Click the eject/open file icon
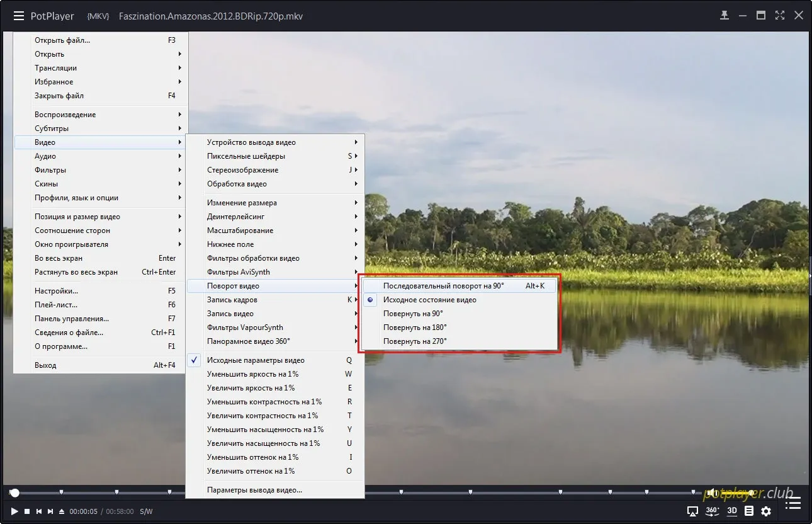 click(x=62, y=511)
